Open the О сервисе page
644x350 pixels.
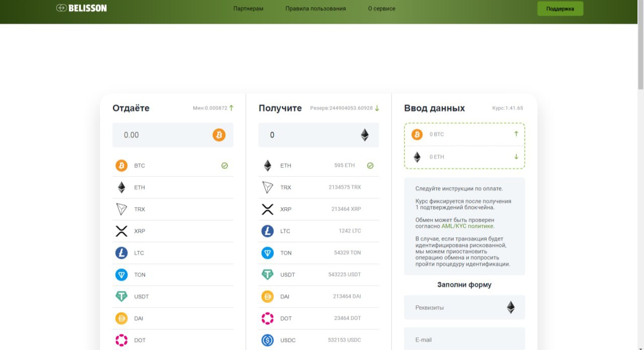click(381, 9)
